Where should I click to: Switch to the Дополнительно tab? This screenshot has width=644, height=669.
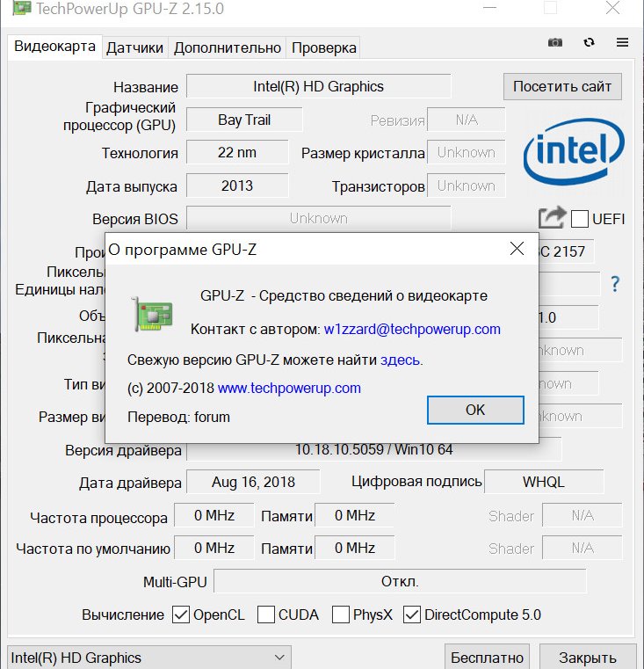[x=228, y=47]
